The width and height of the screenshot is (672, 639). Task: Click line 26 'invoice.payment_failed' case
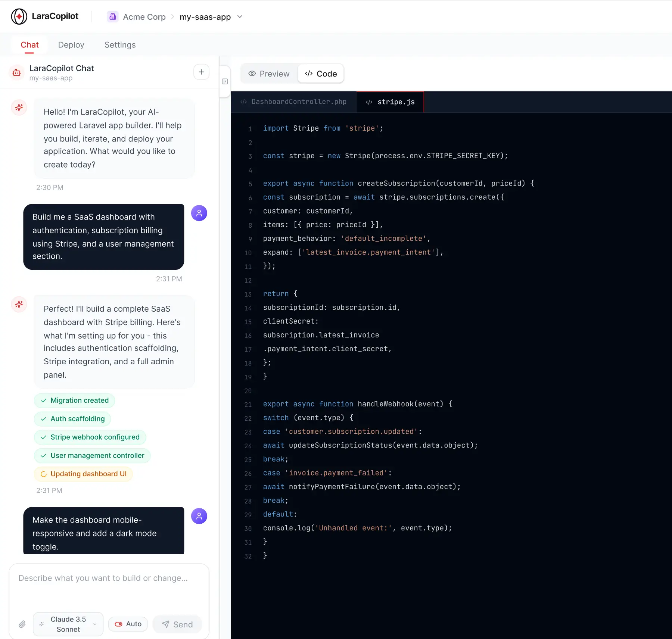click(x=327, y=473)
